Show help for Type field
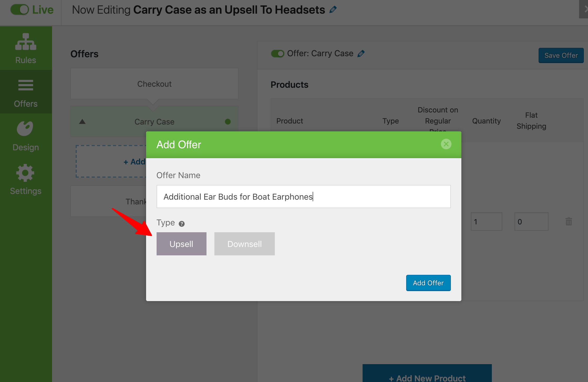588x382 pixels. click(182, 224)
